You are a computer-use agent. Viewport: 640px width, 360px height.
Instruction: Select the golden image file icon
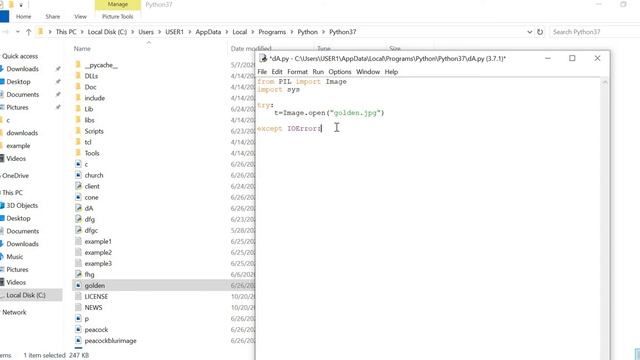[x=78, y=285]
